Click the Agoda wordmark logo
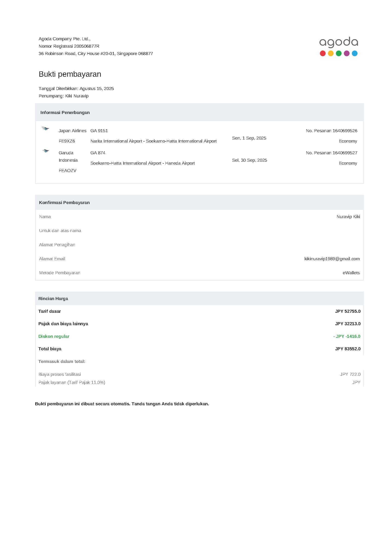Viewport: 392px width, 555px height. tap(338, 42)
